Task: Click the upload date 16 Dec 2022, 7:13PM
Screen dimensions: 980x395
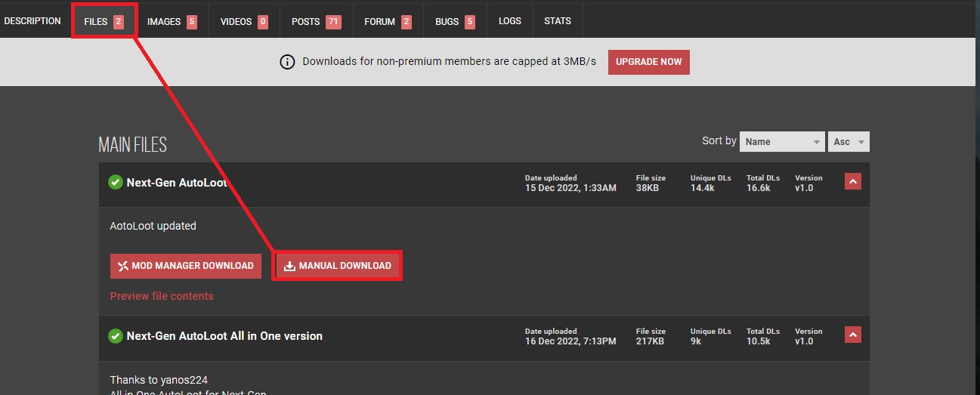Action: tap(570, 341)
